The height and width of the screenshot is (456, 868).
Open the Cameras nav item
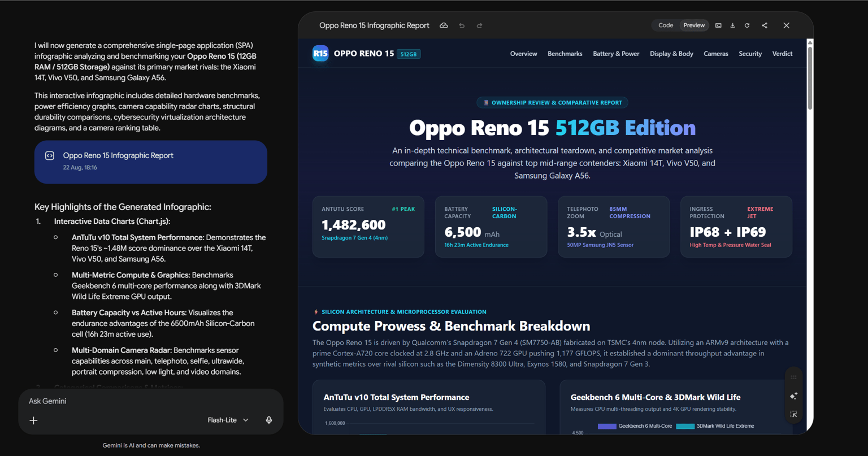click(x=715, y=54)
